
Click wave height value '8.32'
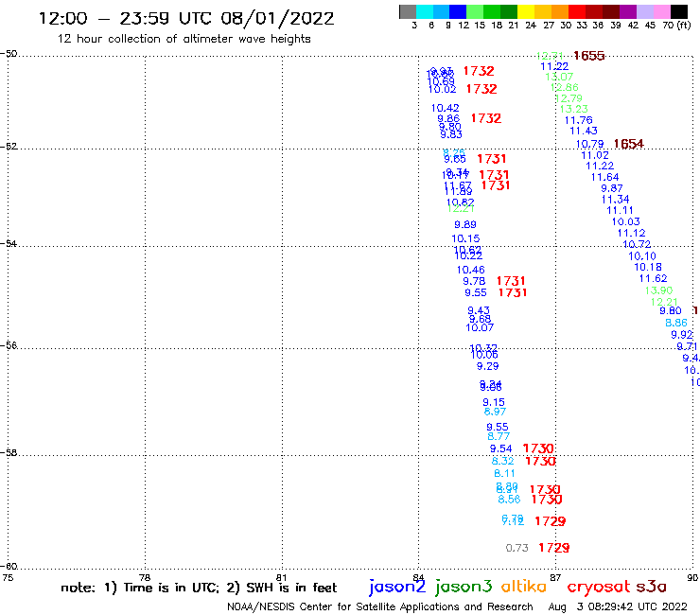tap(502, 461)
